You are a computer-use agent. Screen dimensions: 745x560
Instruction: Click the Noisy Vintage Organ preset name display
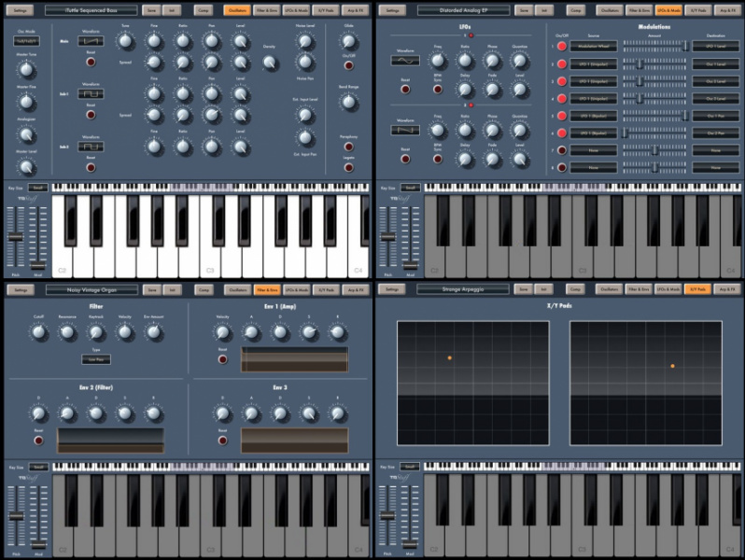91,289
